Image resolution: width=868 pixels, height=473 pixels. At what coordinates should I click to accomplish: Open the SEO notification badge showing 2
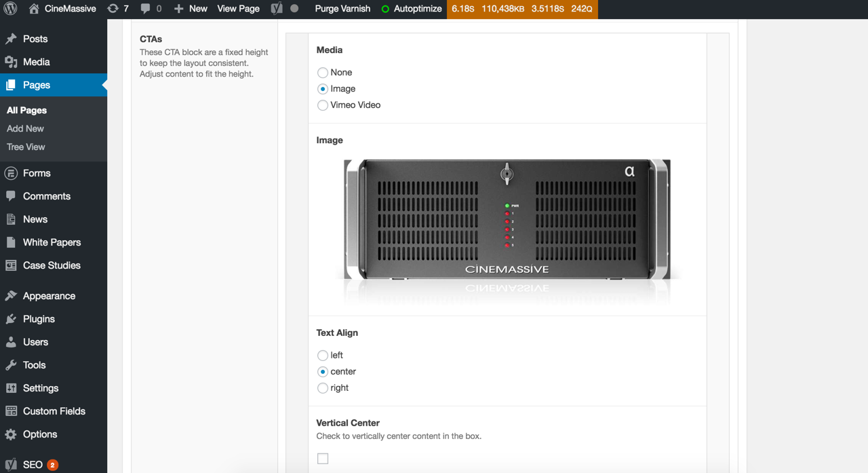[x=52, y=465]
